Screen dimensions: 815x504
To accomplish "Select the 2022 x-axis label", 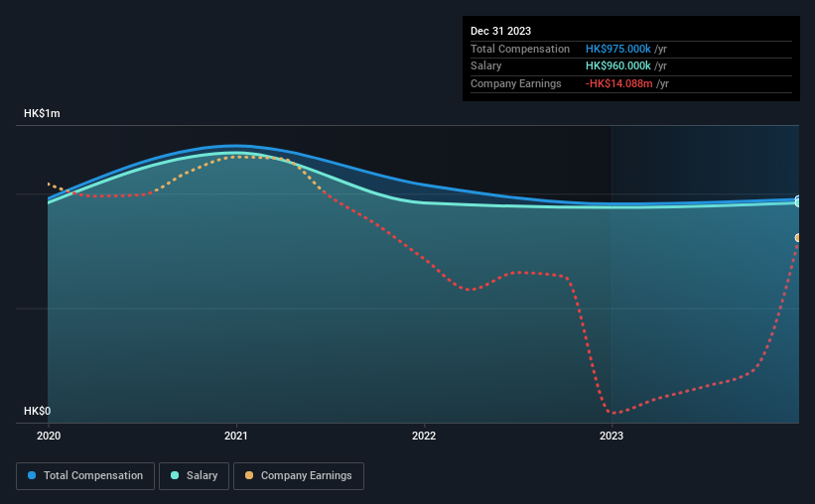I will click(x=424, y=436).
